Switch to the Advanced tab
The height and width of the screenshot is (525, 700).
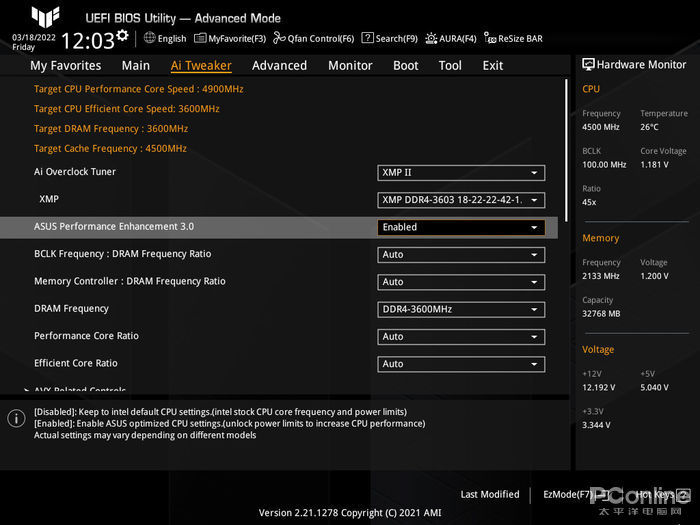point(279,65)
